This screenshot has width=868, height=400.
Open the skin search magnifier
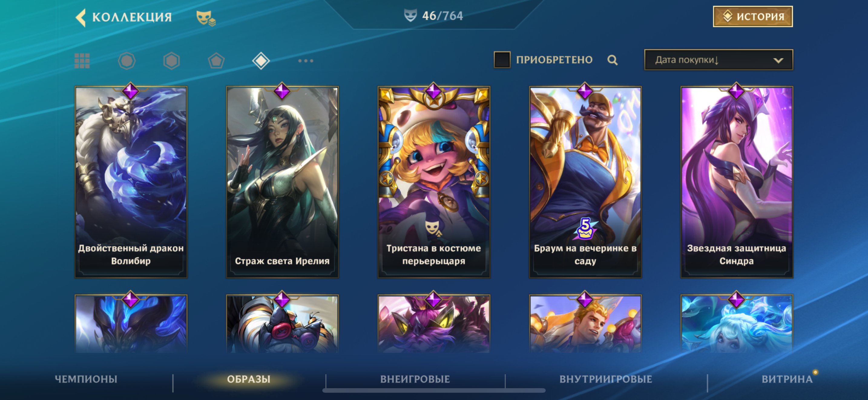(x=612, y=60)
